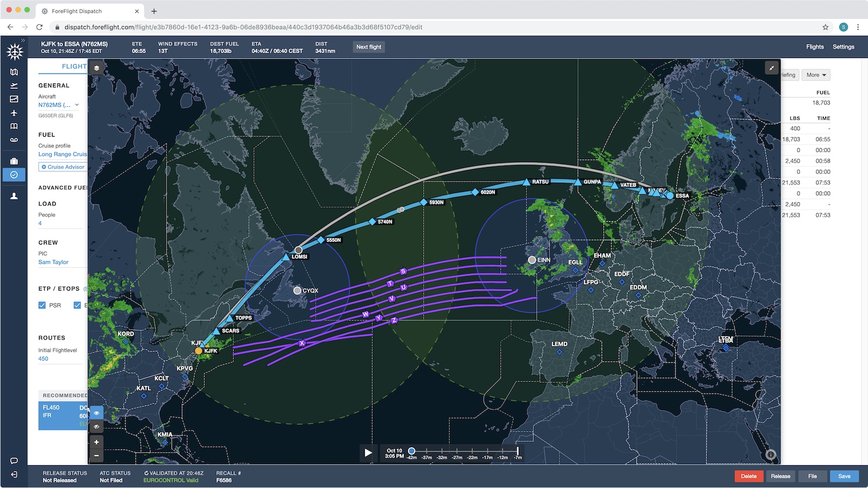The image size is (868, 488).
Task: Bookmark the page with star icon
Action: click(826, 27)
